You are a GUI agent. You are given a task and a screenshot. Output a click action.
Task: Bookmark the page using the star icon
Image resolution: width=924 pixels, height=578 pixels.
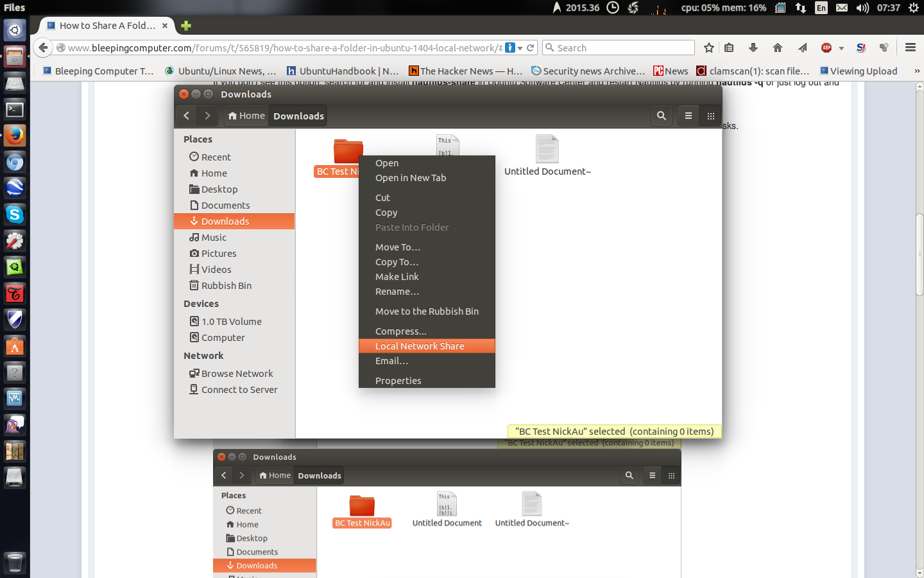pos(708,48)
